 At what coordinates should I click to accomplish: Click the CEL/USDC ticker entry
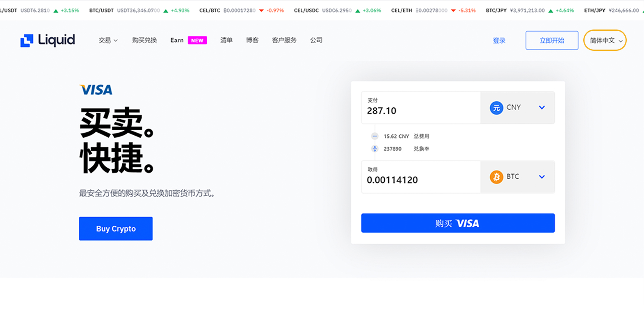point(338,10)
